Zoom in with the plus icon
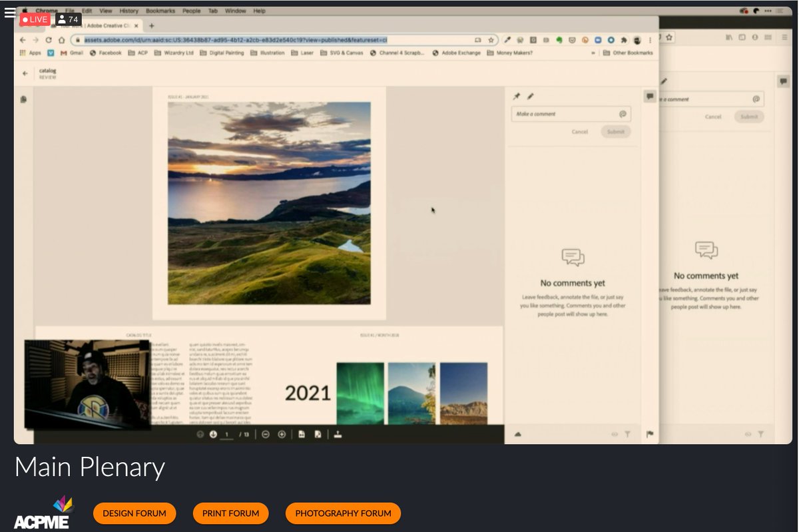Screen dimensions: 799x532 click(282, 434)
